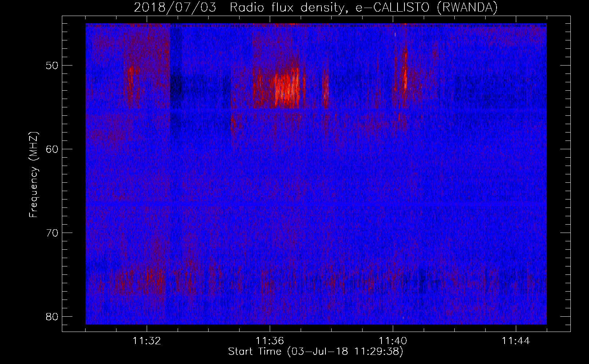Click the 50 MHz frequency tick label

[x=52, y=66]
